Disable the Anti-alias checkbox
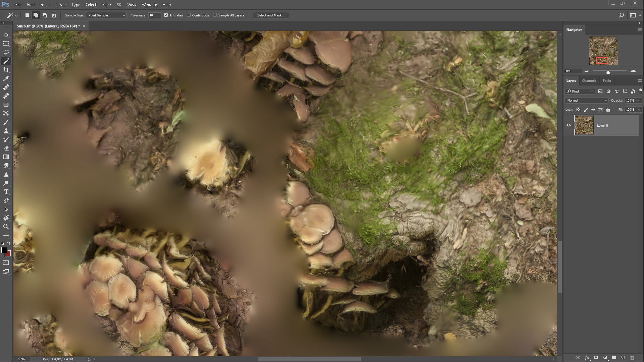The height and width of the screenshot is (362, 644). 166,15
